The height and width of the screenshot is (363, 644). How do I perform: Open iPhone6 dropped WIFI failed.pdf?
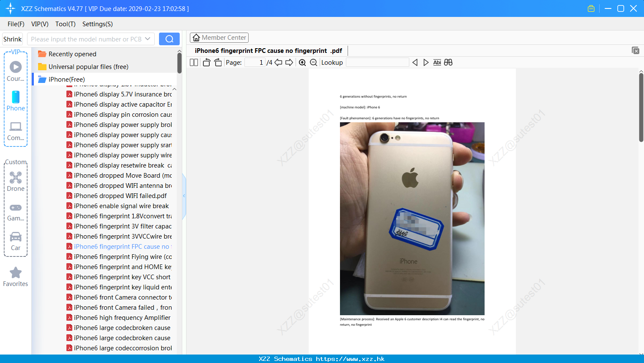coord(116,196)
